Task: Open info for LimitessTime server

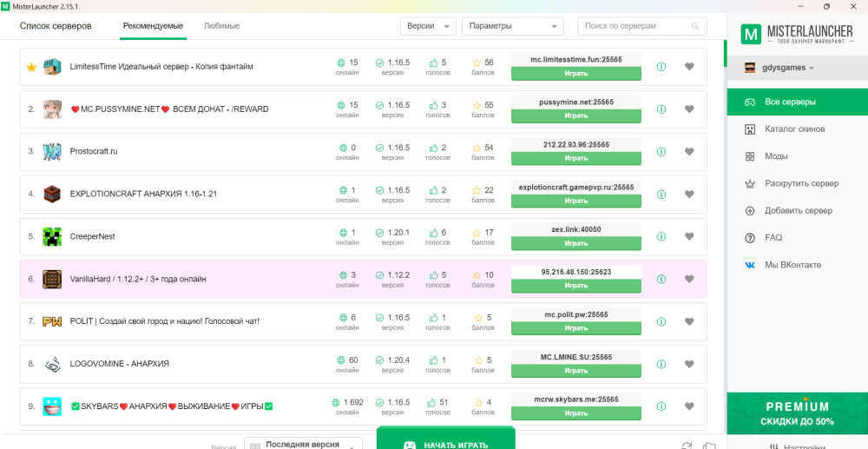Action: click(661, 66)
